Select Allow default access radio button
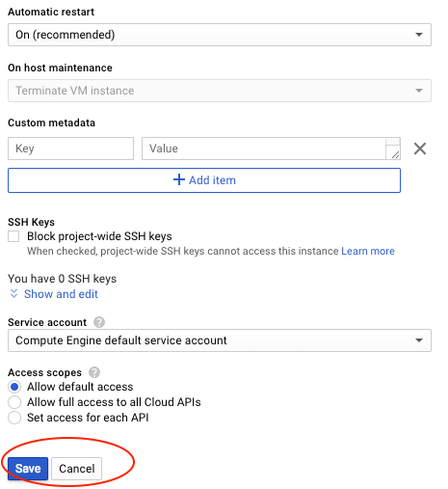Image resolution: width=448 pixels, height=489 pixels. (14, 387)
